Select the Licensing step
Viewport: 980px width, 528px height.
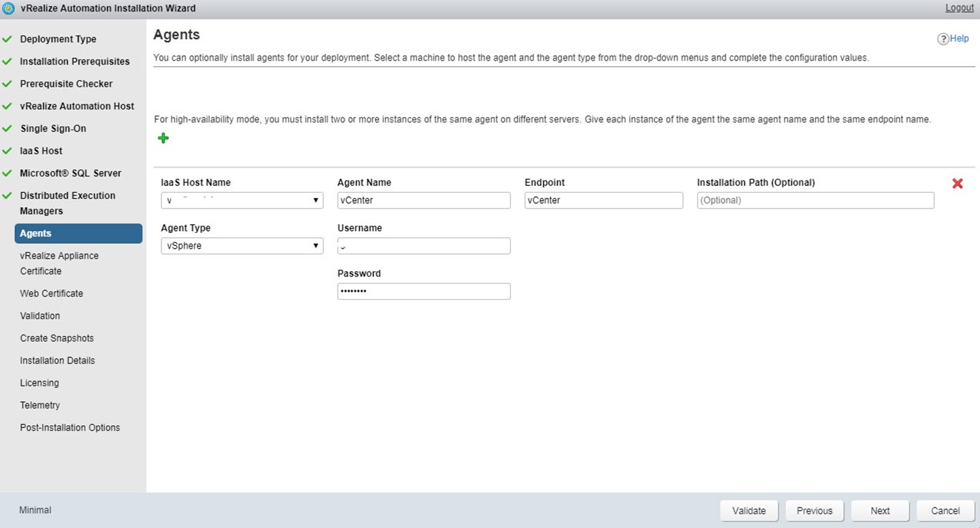pos(39,383)
